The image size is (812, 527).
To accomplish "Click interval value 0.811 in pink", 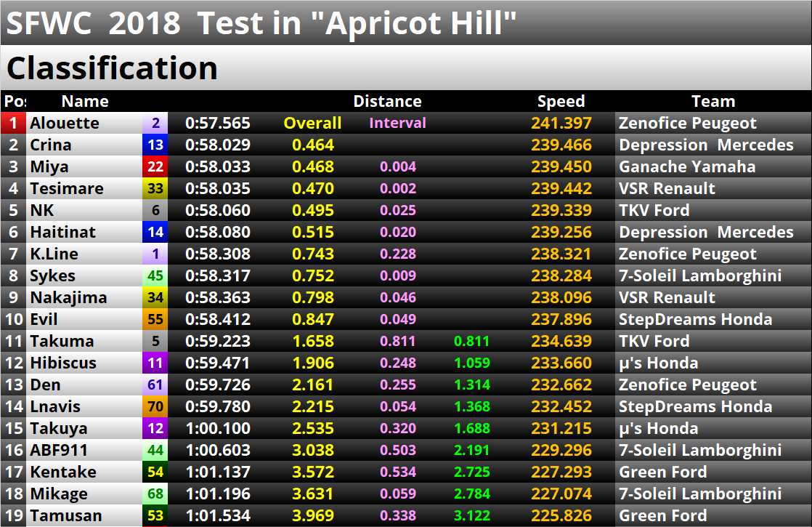I will point(398,341).
